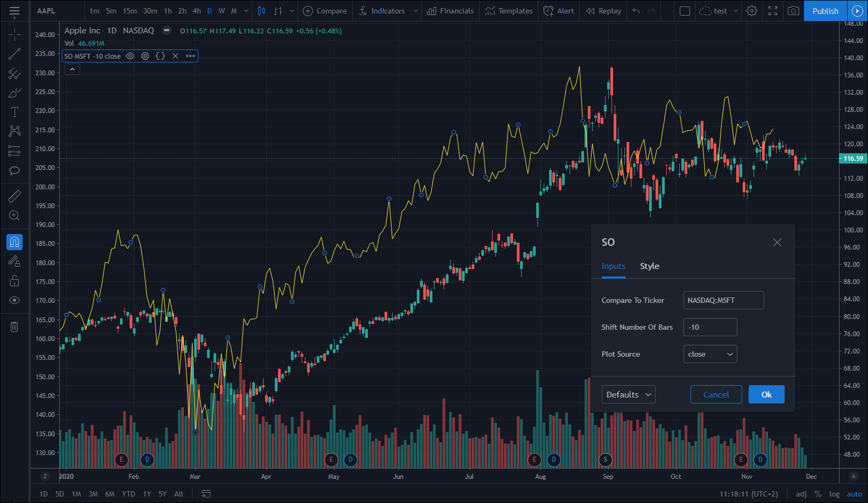Select the 4h timeframe

click(x=197, y=11)
